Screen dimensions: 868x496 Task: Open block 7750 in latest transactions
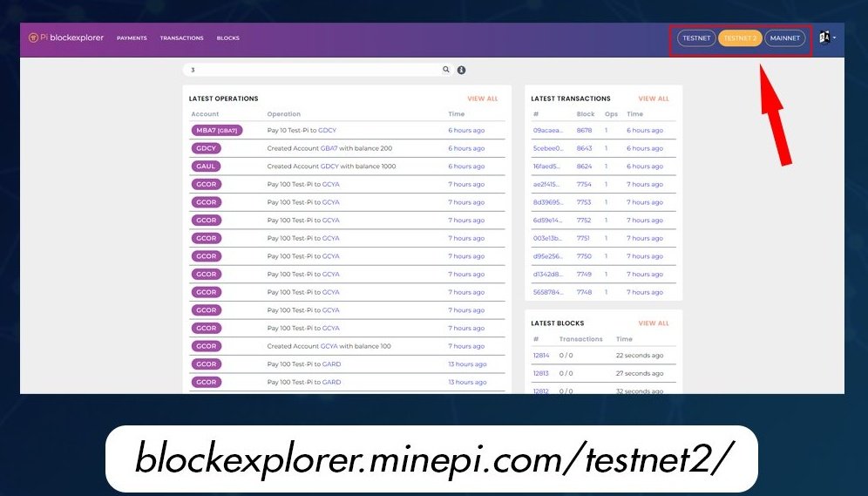coord(584,256)
